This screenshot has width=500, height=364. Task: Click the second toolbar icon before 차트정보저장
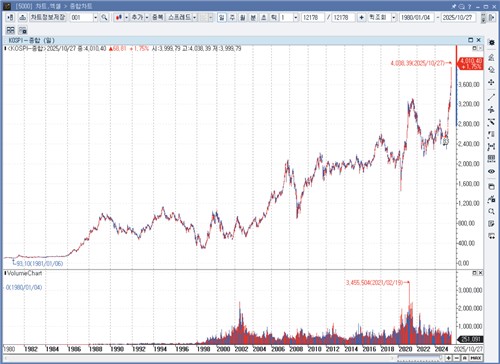22,17
